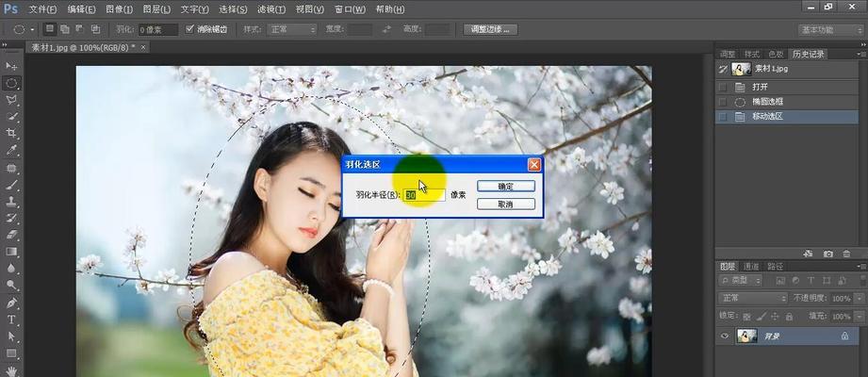Toggle the 消除锯齿 anti-alias checkbox
Viewport: 868px width, 377px height.
point(189,29)
